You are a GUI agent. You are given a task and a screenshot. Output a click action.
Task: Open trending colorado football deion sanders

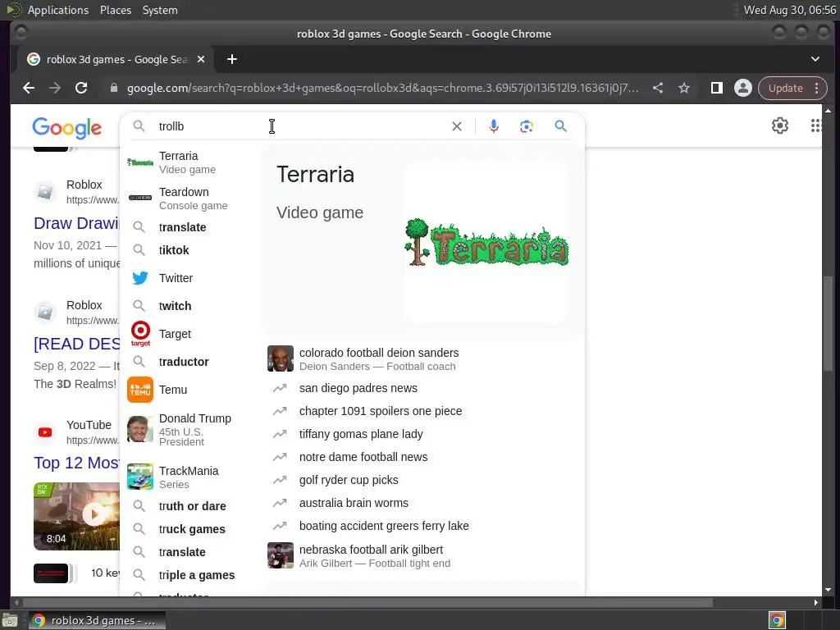pos(421,359)
